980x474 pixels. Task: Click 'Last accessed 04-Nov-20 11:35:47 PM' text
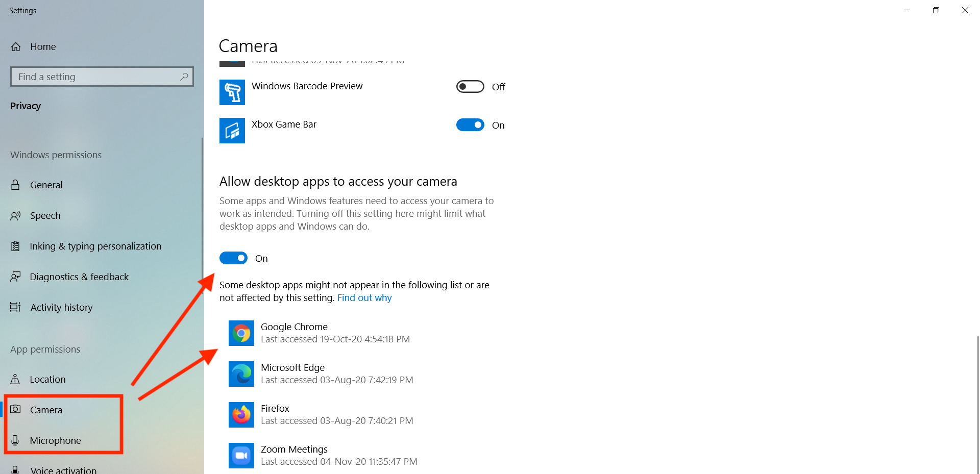coord(339,462)
